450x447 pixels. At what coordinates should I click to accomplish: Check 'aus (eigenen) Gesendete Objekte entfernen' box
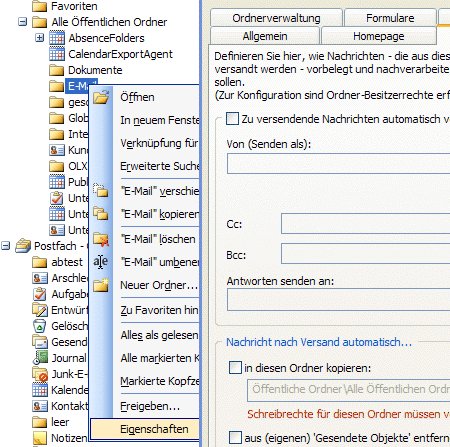click(x=235, y=438)
